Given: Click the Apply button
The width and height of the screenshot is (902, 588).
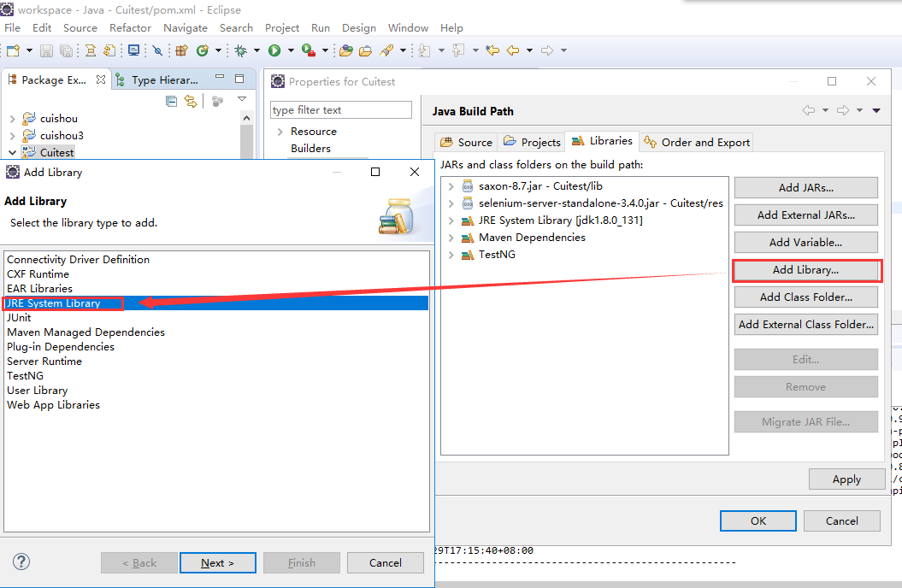Looking at the screenshot, I should point(846,479).
